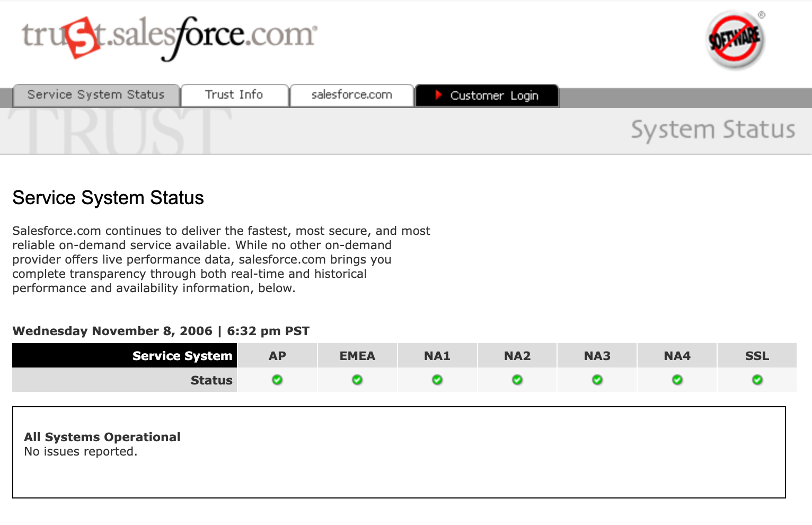Image resolution: width=812 pixels, height=525 pixels.
Task: Click the green status check under NA3
Action: 597,380
